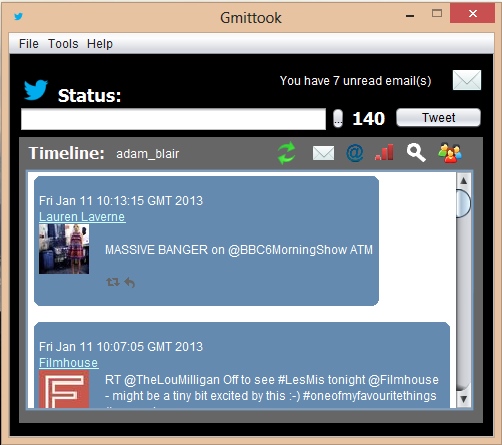Close the Gmittook window
The image size is (502, 445).
pyautogui.click(x=472, y=13)
